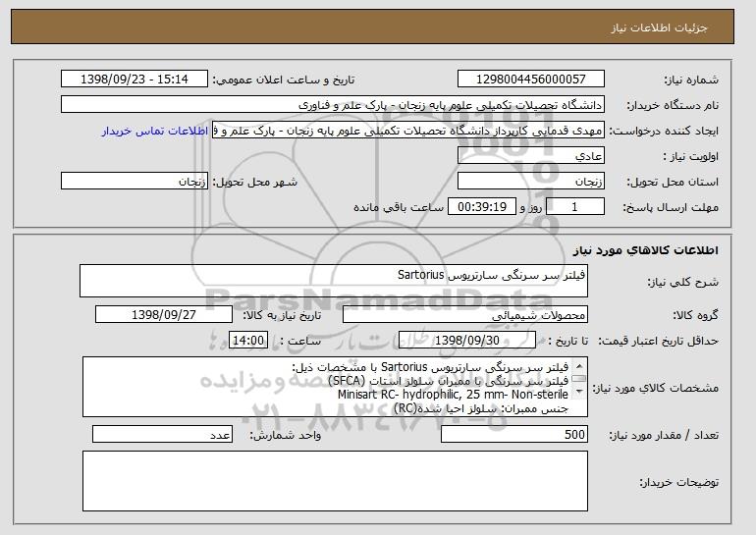Click the general description box Sartorius

pos(334,281)
